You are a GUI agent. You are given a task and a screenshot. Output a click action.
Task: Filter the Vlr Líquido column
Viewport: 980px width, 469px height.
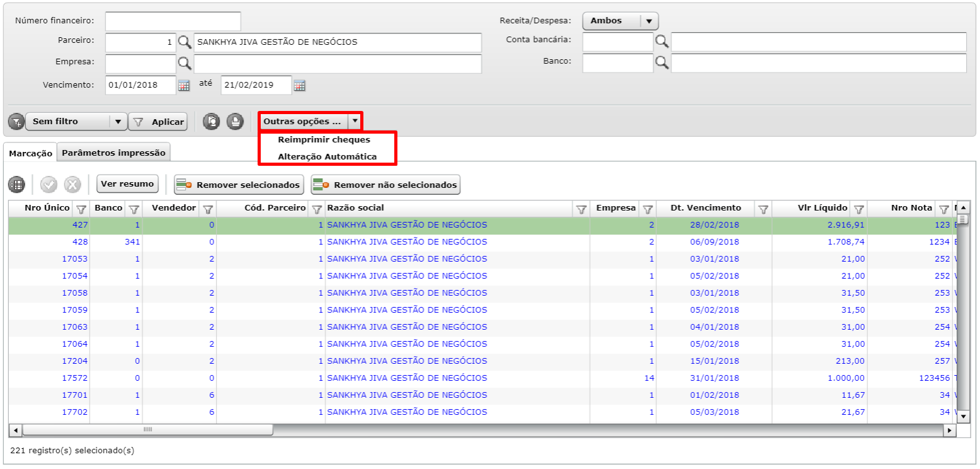[x=858, y=209]
